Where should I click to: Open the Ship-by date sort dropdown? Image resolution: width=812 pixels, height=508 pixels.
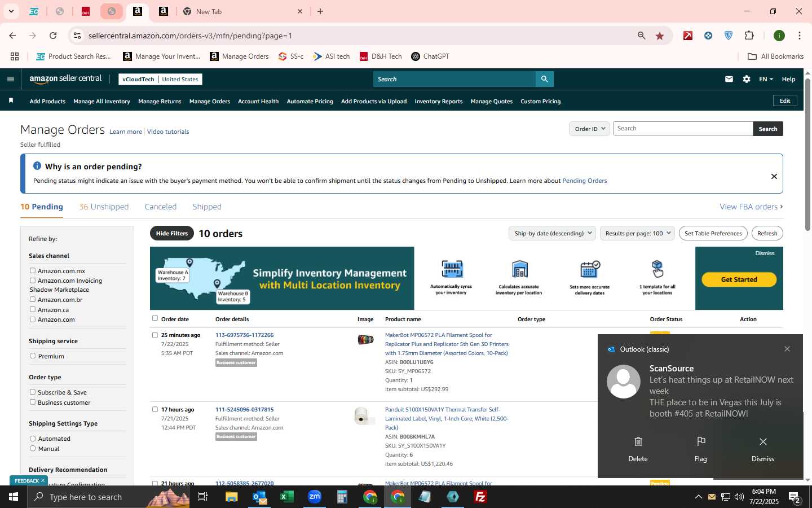(x=553, y=233)
